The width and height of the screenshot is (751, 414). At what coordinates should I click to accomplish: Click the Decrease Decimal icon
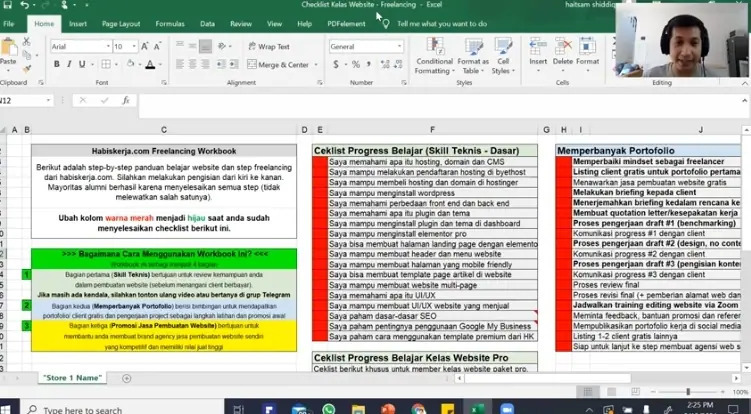click(x=398, y=64)
